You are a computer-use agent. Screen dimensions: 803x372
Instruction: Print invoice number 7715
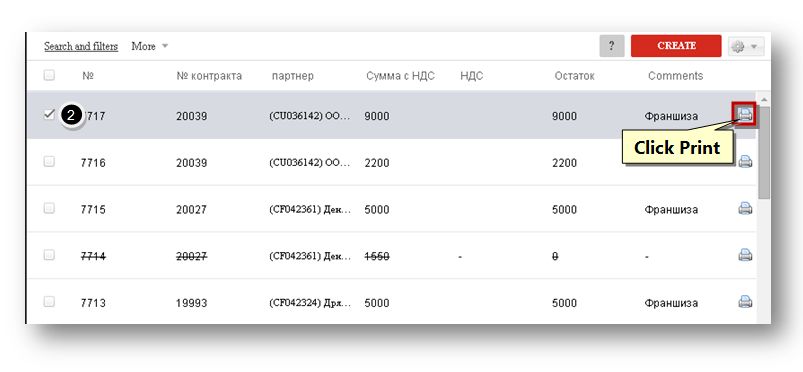click(x=745, y=208)
